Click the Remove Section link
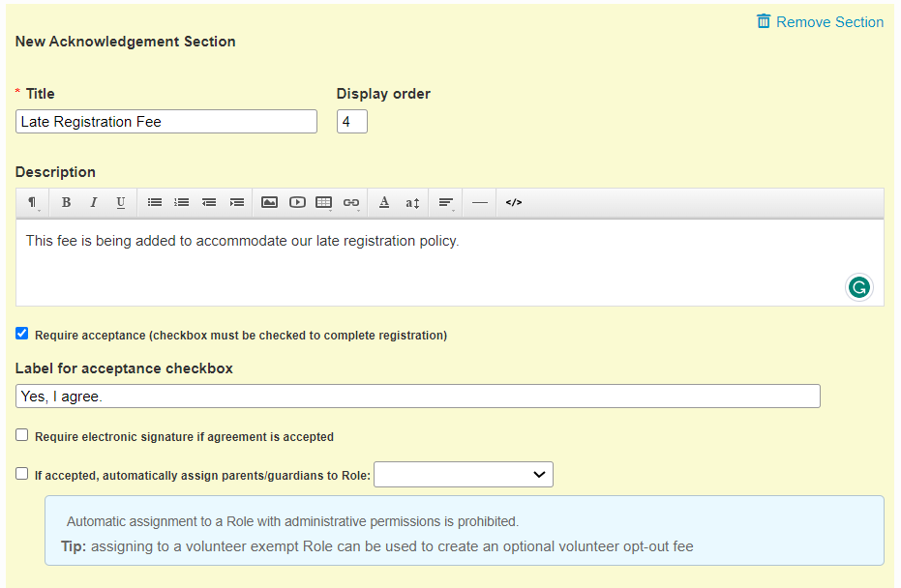The image size is (901, 588). pos(820,22)
